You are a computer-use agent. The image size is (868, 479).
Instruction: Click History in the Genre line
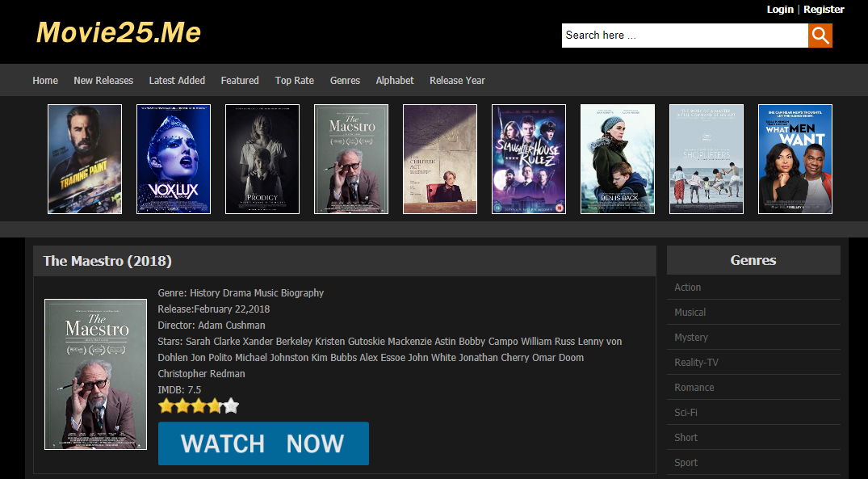[205, 293]
